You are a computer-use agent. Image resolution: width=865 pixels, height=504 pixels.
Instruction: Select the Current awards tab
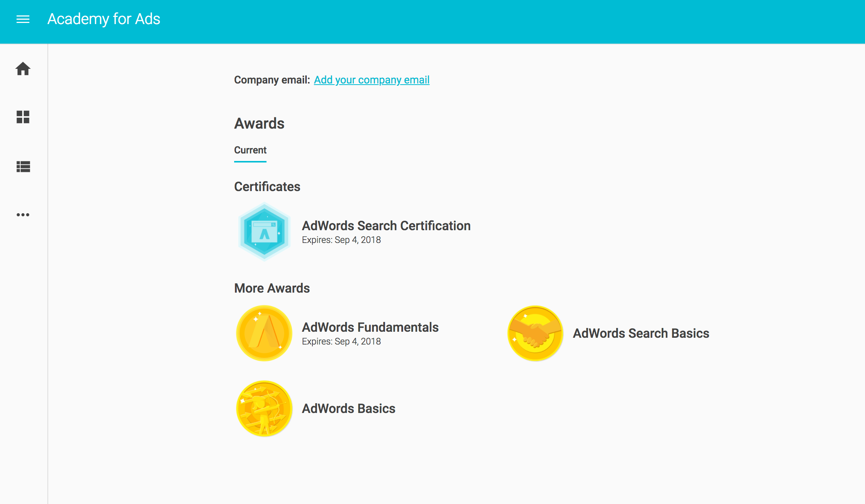[x=250, y=150]
